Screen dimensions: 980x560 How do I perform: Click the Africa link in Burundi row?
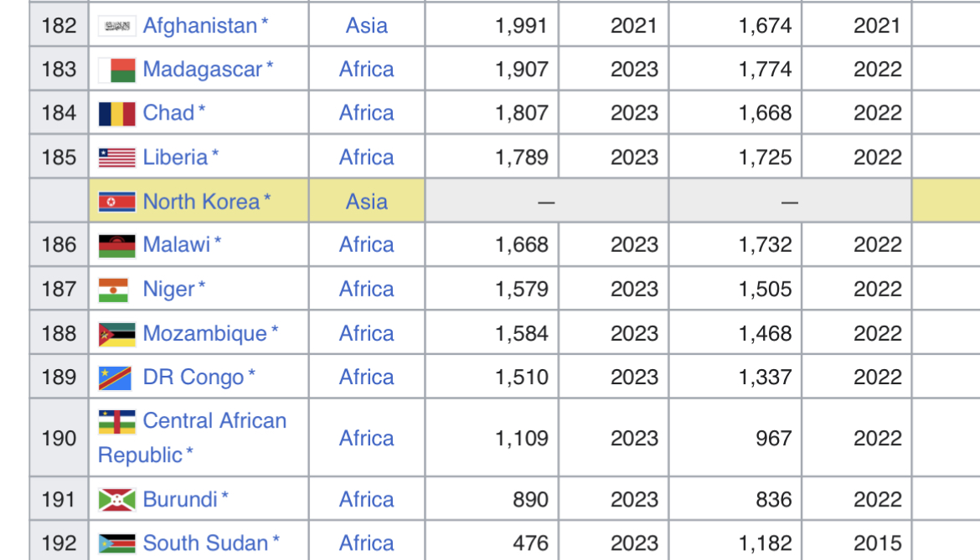pyautogui.click(x=366, y=500)
